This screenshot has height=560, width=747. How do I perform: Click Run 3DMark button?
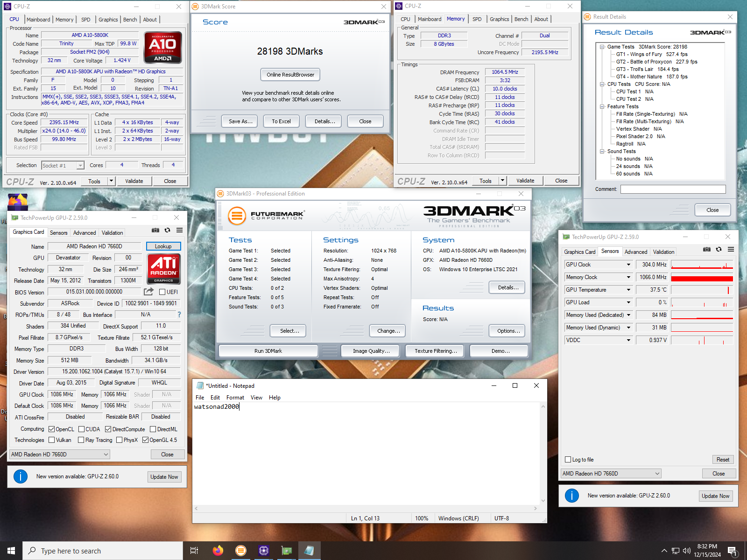[268, 351]
